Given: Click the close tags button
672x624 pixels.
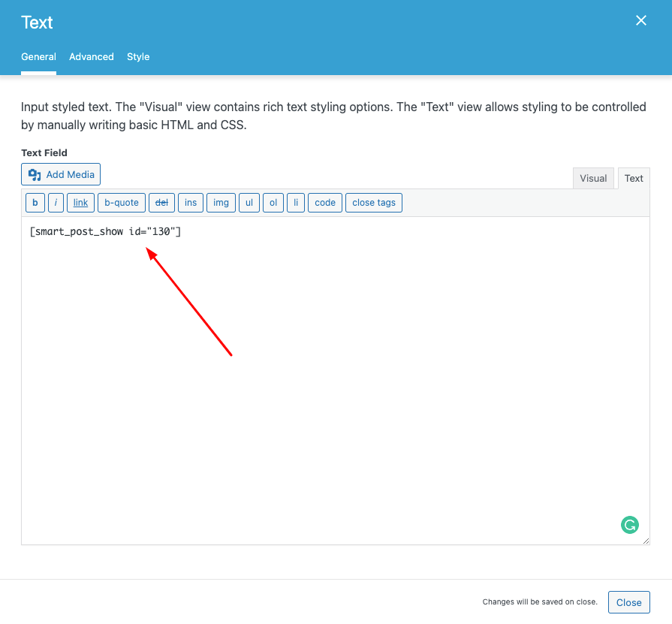Looking at the screenshot, I should tap(374, 203).
